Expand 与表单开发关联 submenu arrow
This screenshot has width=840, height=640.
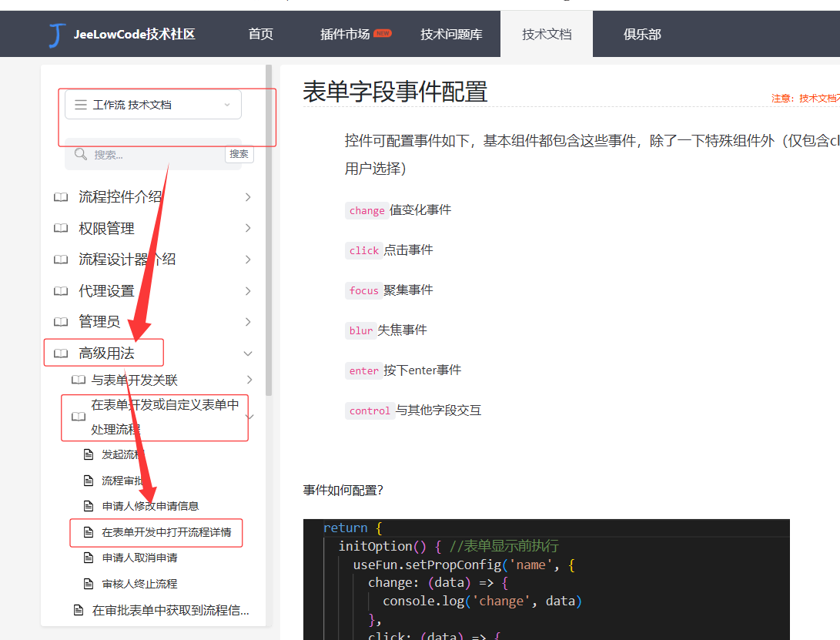pos(249,380)
